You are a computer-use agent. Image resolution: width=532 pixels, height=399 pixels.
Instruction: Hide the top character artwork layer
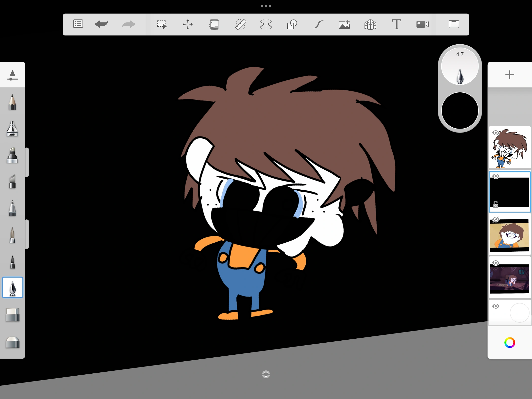tap(496, 133)
